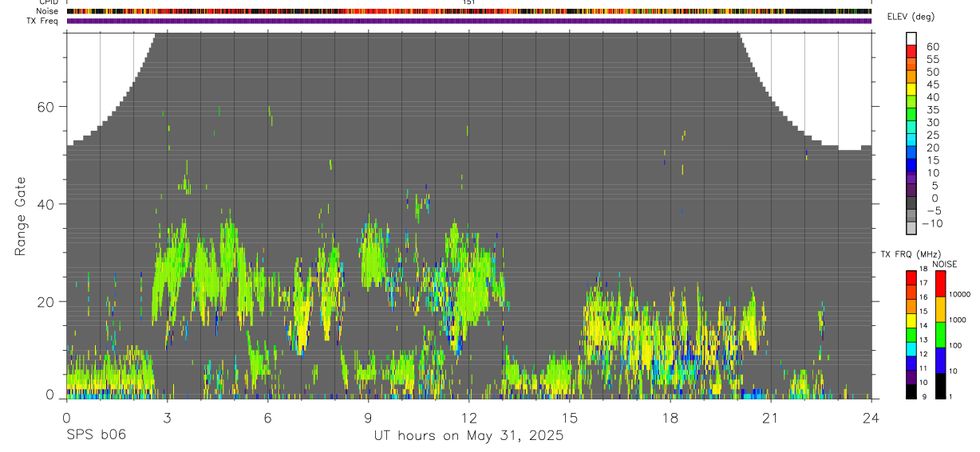
Task: Click the light gray -10 degree swatch
Action: pyautogui.click(x=912, y=227)
